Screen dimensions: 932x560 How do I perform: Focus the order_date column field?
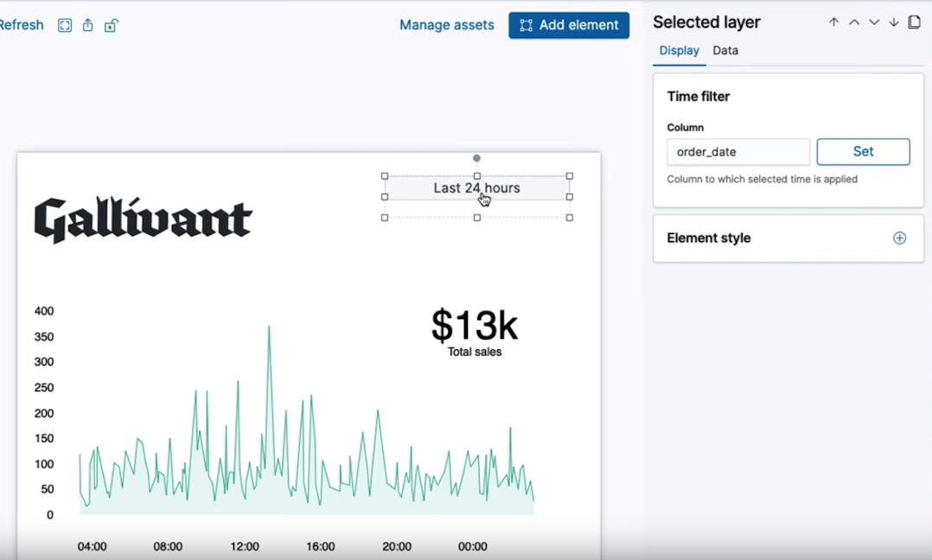(737, 152)
